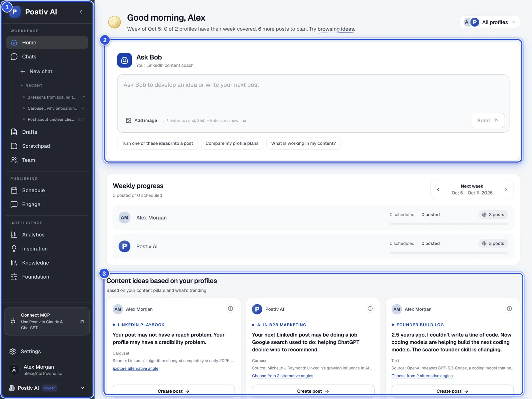
Task: Choose alternative angles for AI in B2B Marketing
Action: click(283, 376)
